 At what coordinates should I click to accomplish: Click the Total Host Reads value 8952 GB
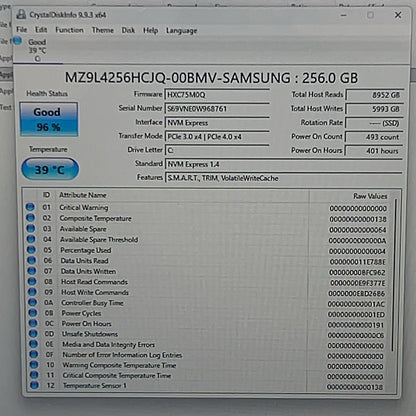coord(375,95)
